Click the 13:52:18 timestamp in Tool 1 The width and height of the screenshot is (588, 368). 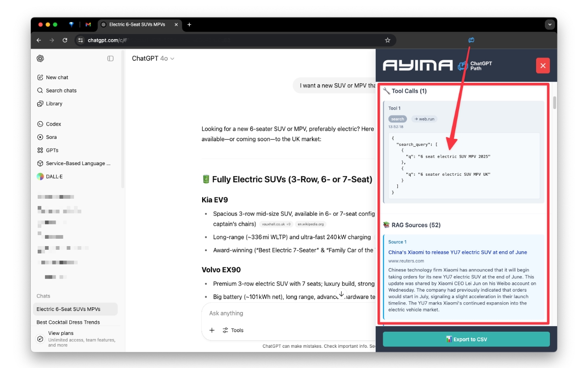click(x=396, y=126)
